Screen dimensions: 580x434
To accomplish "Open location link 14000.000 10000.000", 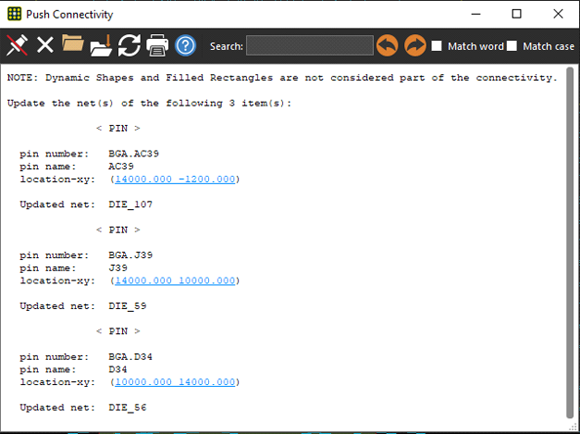I will pos(175,280).
